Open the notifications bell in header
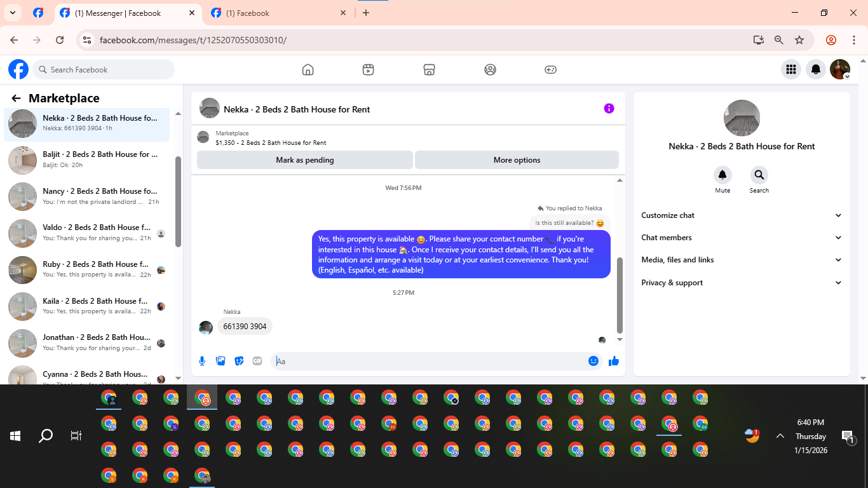 [816, 69]
